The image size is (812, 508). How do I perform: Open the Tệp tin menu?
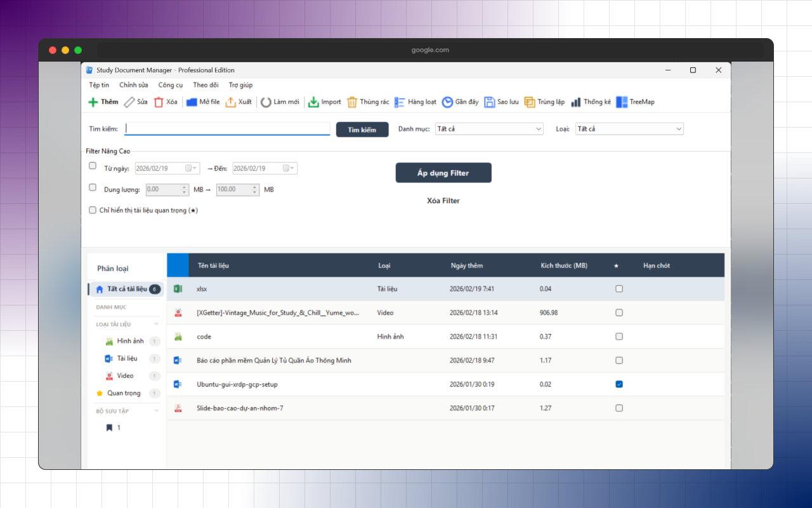coord(99,85)
